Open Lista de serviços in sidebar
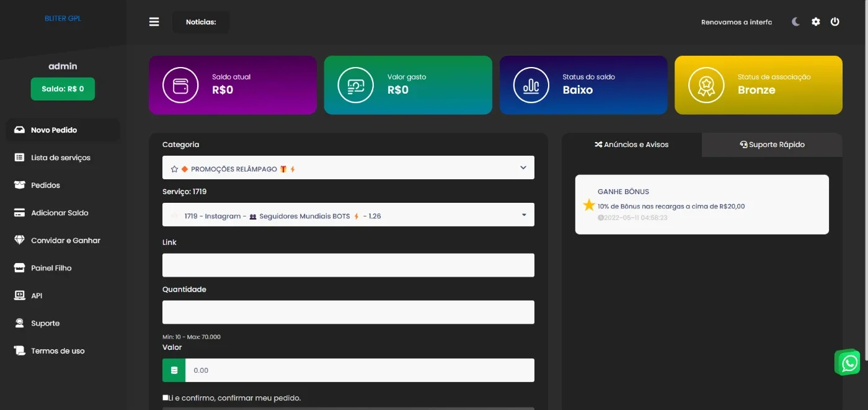Screen dimensions: 868x410 (61, 158)
